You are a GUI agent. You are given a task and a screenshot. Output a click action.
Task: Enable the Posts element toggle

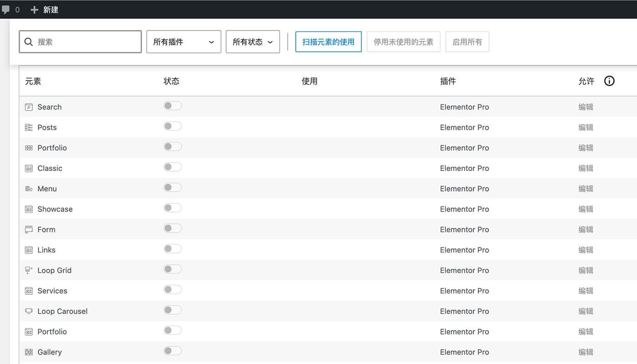tap(172, 126)
